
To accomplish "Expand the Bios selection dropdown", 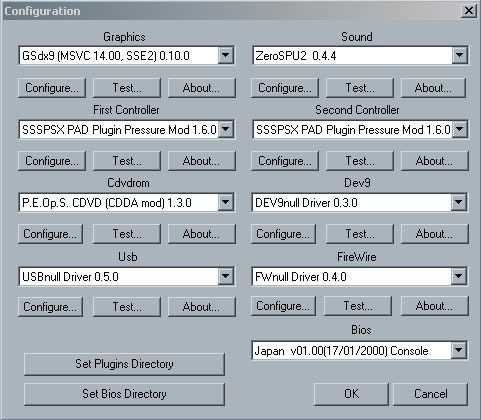I will click(x=459, y=350).
